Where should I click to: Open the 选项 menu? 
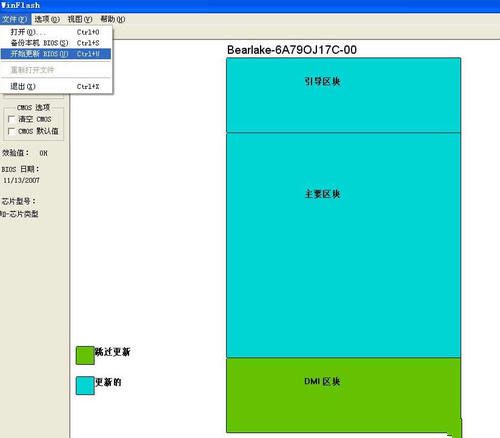pyautogui.click(x=47, y=19)
